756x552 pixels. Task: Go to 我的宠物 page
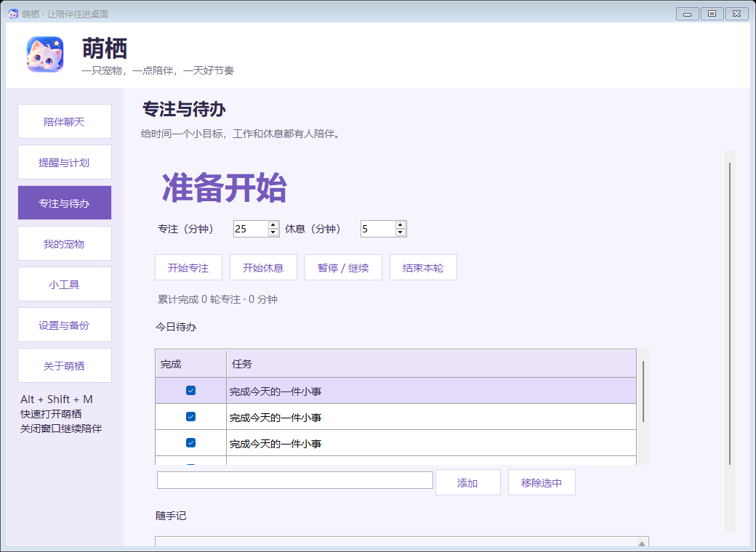tap(65, 244)
